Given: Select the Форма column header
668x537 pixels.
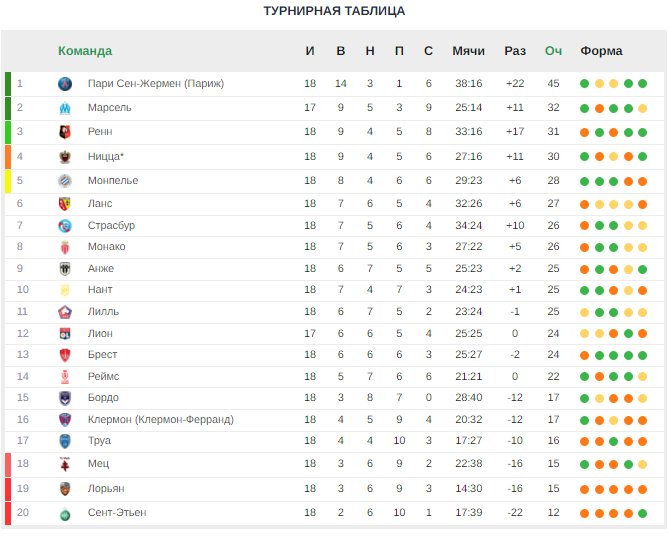Looking at the screenshot, I should pos(601,51).
